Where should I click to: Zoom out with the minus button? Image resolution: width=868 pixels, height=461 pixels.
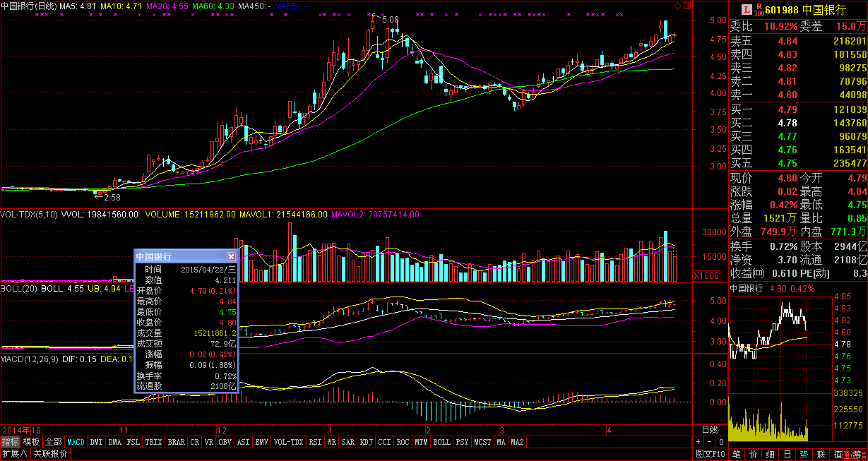pyautogui.click(x=711, y=442)
